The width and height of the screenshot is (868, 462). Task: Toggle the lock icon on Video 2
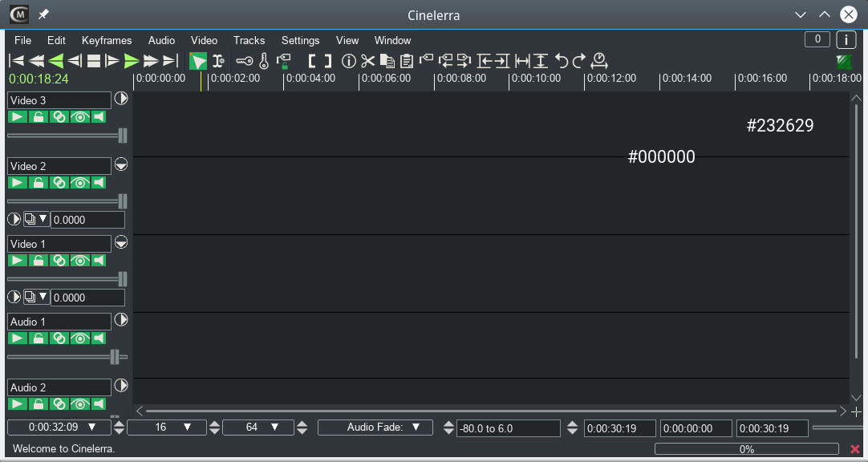38,183
